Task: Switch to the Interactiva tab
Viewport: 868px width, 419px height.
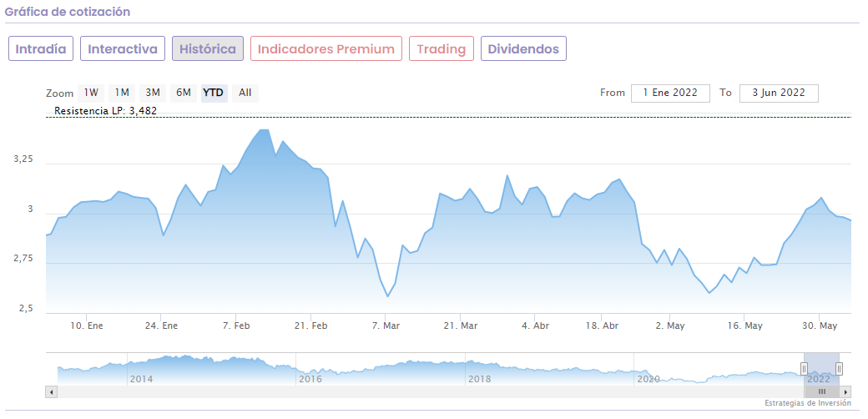Action: coord(123,49)
